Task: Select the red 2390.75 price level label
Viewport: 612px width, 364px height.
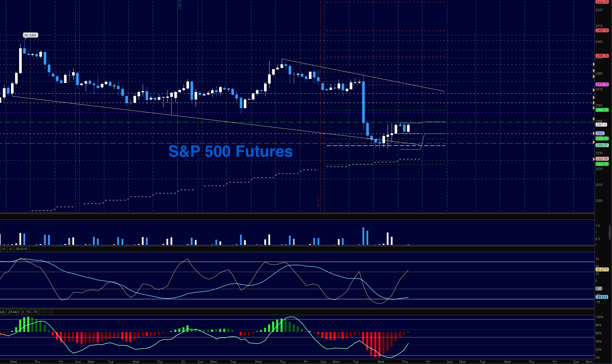Action: point(602,56)
